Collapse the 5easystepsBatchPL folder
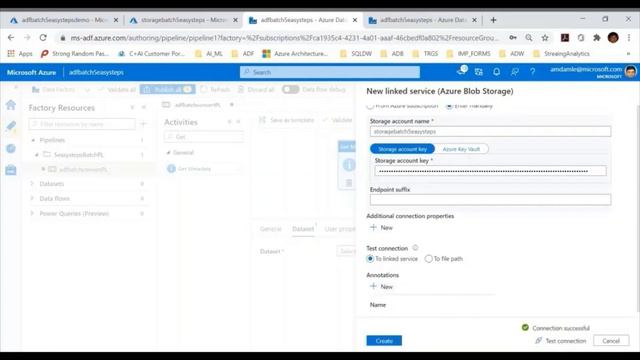The width and height of the screenshot is (640, 360). (x=37, y=155)
